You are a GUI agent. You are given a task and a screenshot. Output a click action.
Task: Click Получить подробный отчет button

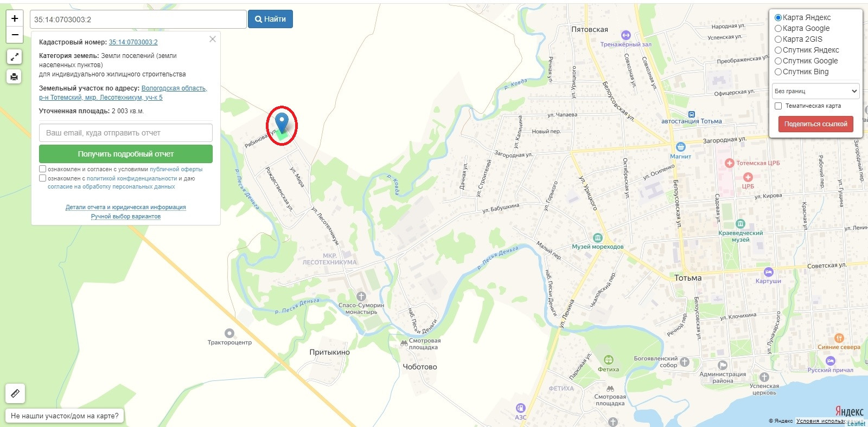click(126, 154)
